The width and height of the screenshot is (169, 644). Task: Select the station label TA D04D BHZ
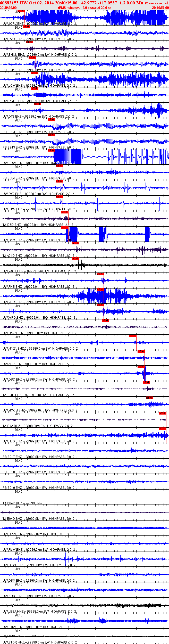(x=12, y=503)
